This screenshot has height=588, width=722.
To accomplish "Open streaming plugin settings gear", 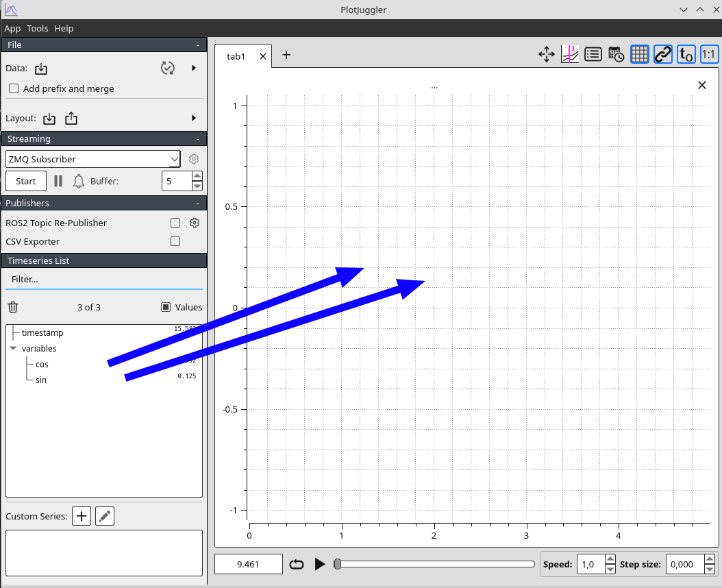I will [194, 159].
